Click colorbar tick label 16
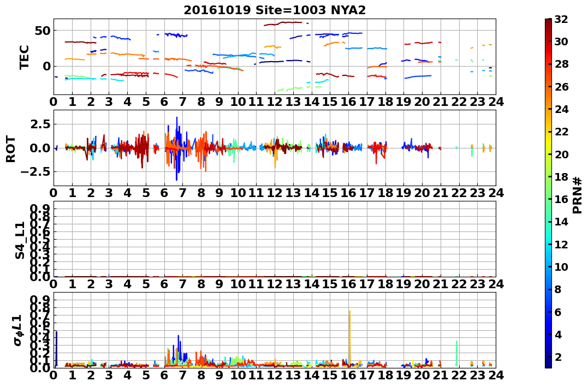The width and height of the screenshot is (588, 387). pos(561,199)
